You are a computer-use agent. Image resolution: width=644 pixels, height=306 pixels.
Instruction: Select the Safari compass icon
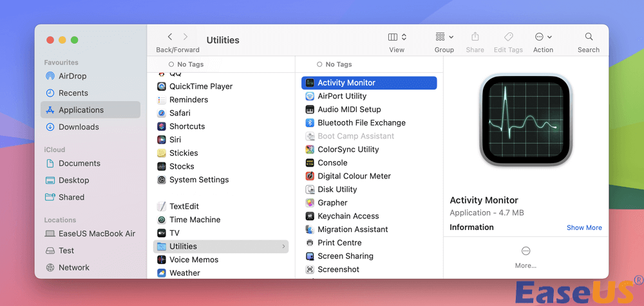162,113
